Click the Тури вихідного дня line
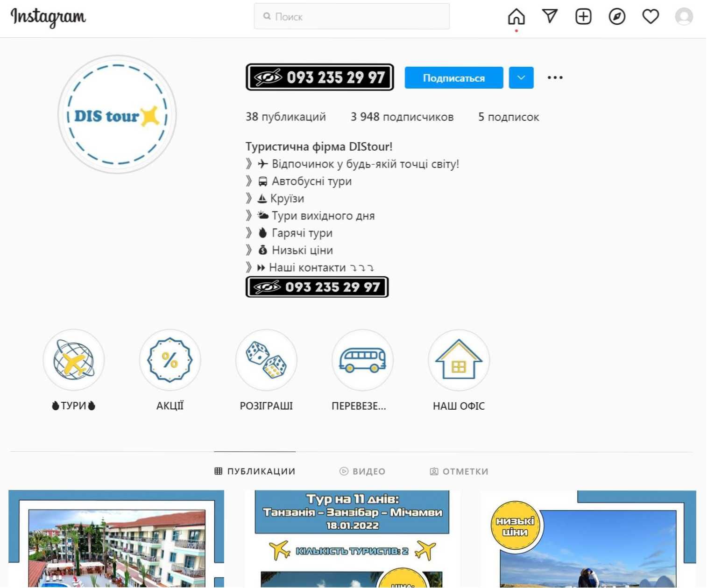 (310, 216)
